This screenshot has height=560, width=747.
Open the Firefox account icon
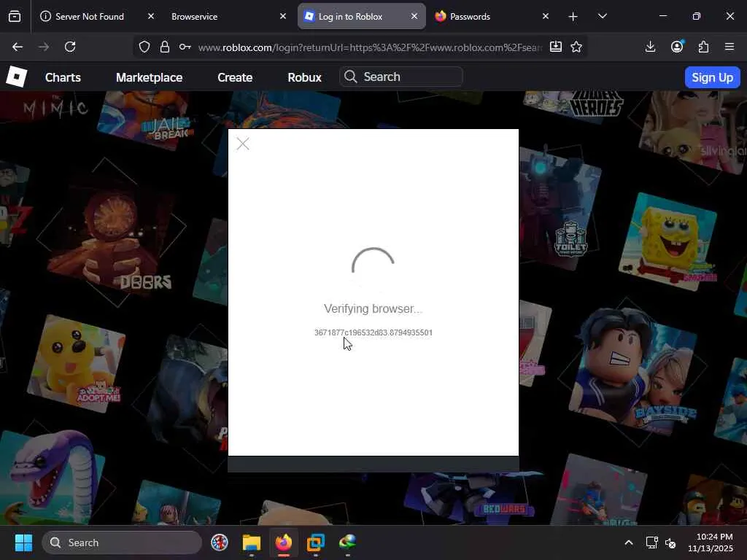[677, 47]
